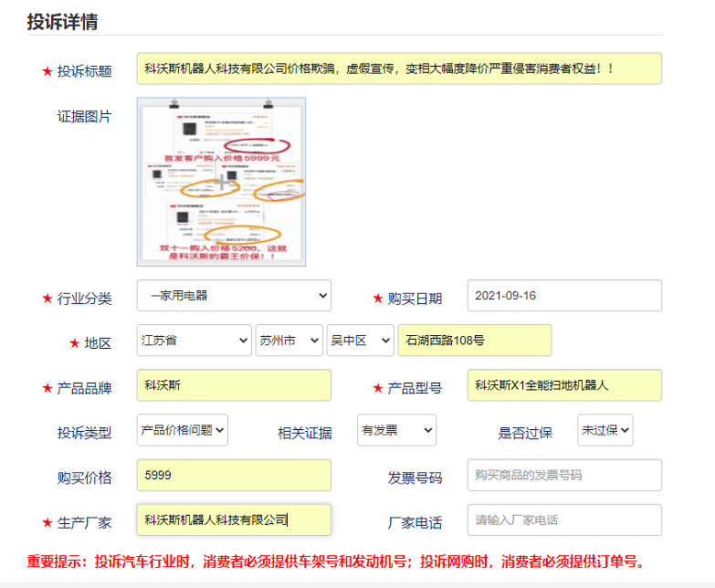Open the 行业分类 家用电器 dropdown
This screenshot has width=715, height=588.
(234, 295)
